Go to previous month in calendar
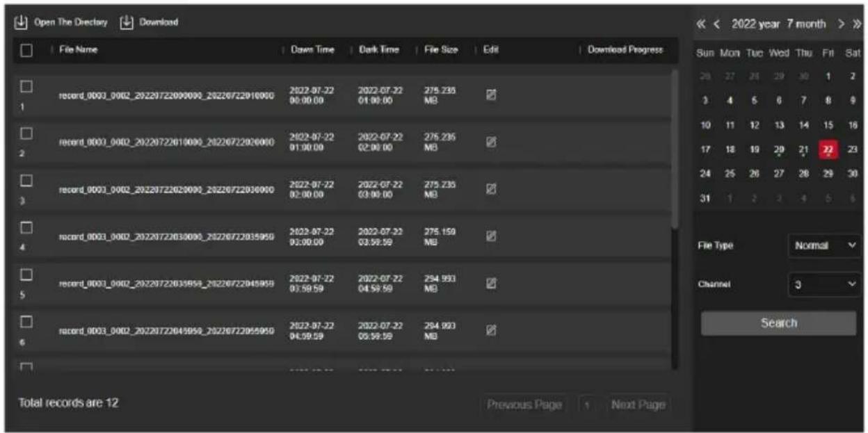Screen dimensions: 868x433 pos(716,25)
